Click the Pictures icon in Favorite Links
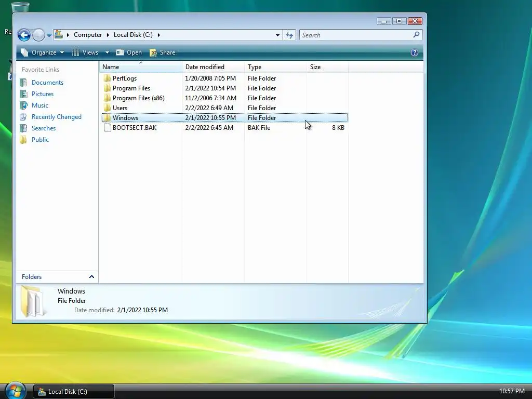This screenshot has height=399, width=532. [x=23, y=94]
